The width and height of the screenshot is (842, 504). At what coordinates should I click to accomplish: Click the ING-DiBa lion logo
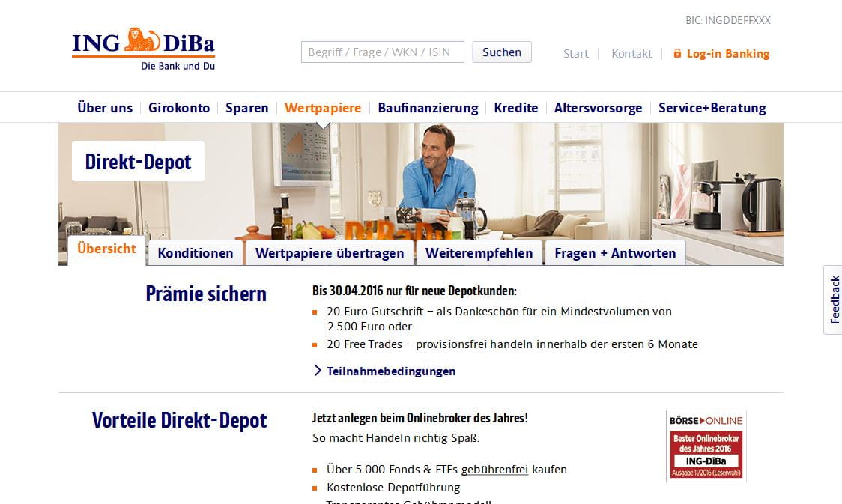pyautogui.click(x=143, y=49)
